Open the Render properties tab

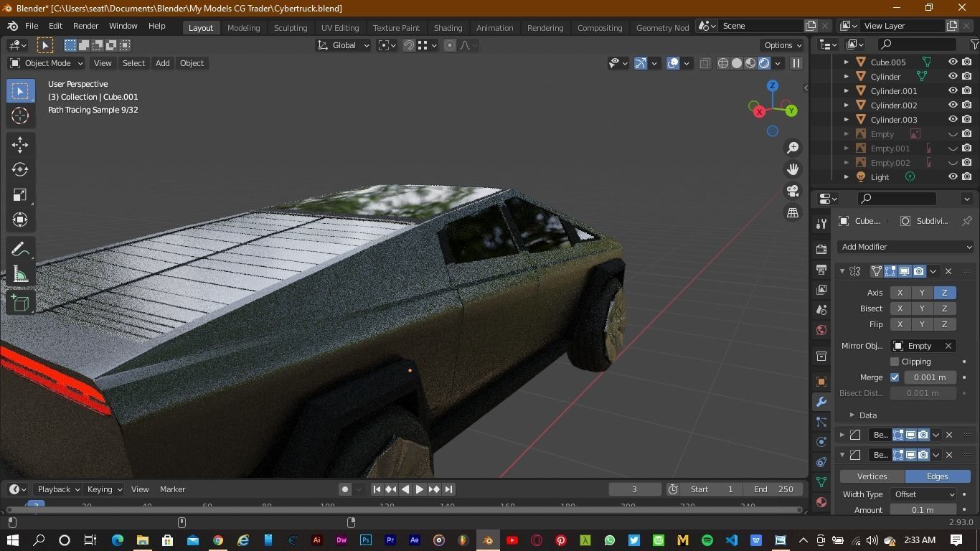(821, 249)
